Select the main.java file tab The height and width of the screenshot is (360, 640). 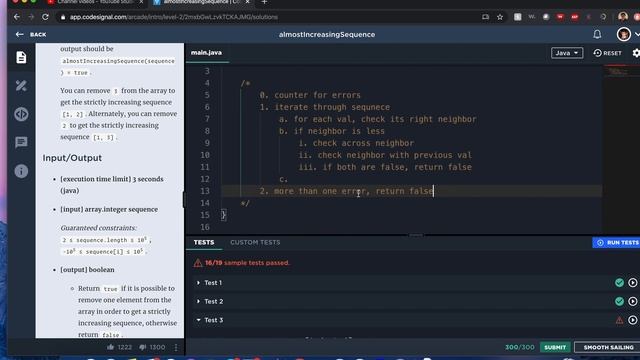coord(207,53)
